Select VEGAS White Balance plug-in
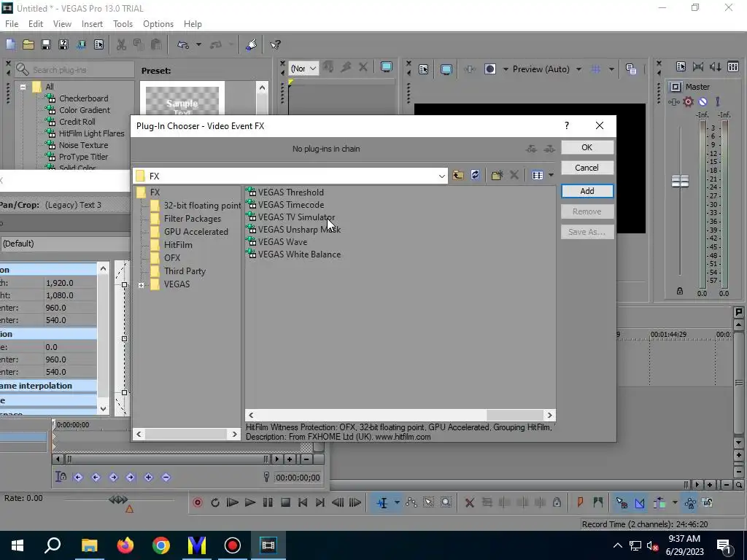 (294, 254)
